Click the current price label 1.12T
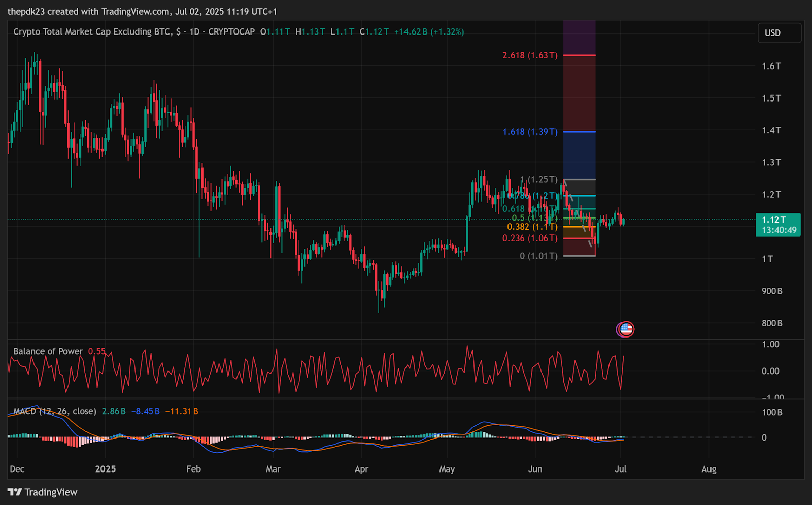 pyautogui.click(x=778, y=225)
